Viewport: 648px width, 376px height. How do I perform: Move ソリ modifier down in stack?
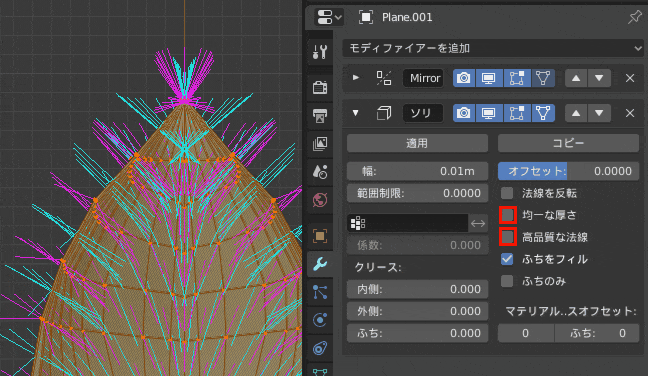coord(599,113)
